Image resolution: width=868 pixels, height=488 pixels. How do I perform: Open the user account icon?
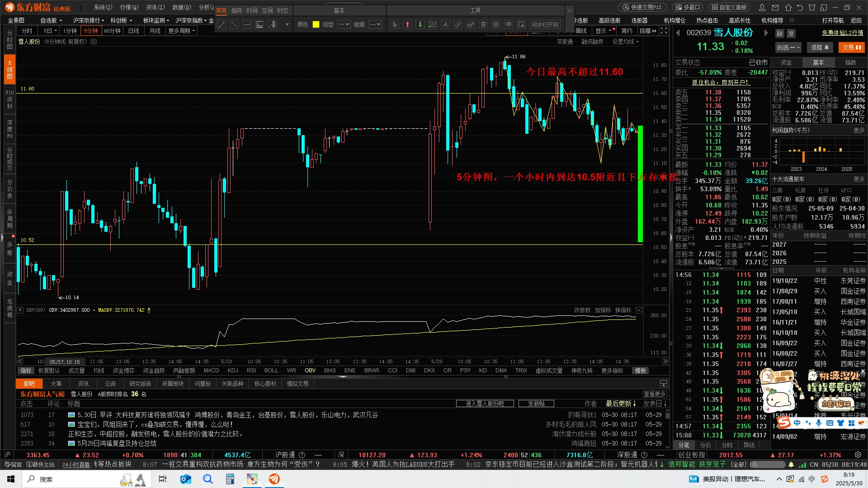pyautogui.click(x=762, y=8)
